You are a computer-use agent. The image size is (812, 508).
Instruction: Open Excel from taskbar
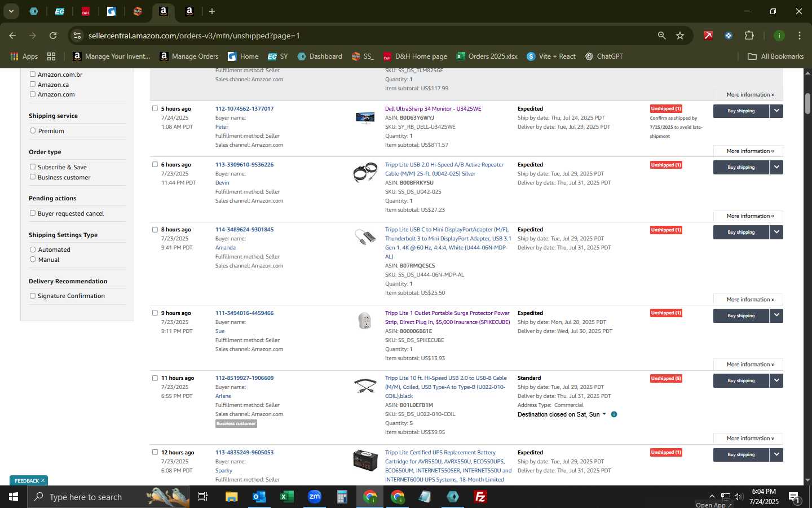pyautogui.click(x=287, y=497)
